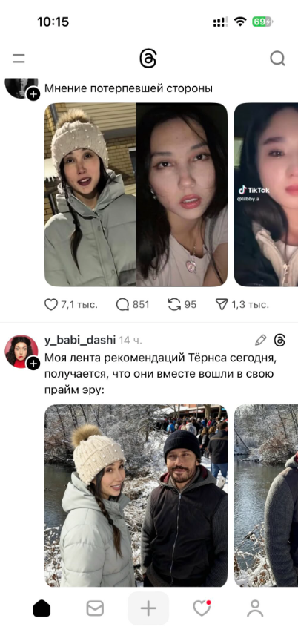Open the woman in beanie photo
The height and width of the screenshot is (644, 298).
pos(136,194)
